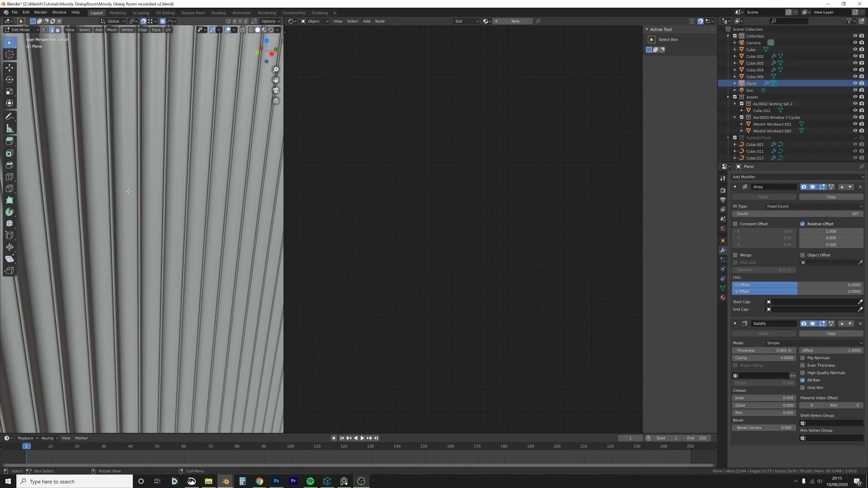The height and width of the screenshot is (488, 868).
Task: Enable the Merge checkbox in Array modifier
Action: 735,255
